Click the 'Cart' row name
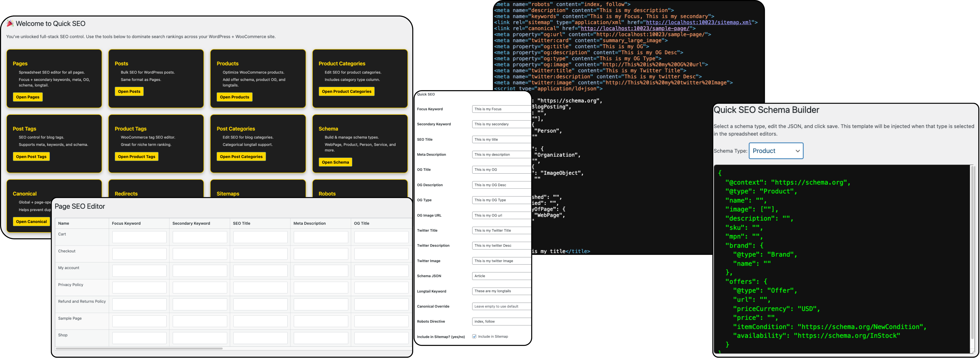 pos(62,234)
